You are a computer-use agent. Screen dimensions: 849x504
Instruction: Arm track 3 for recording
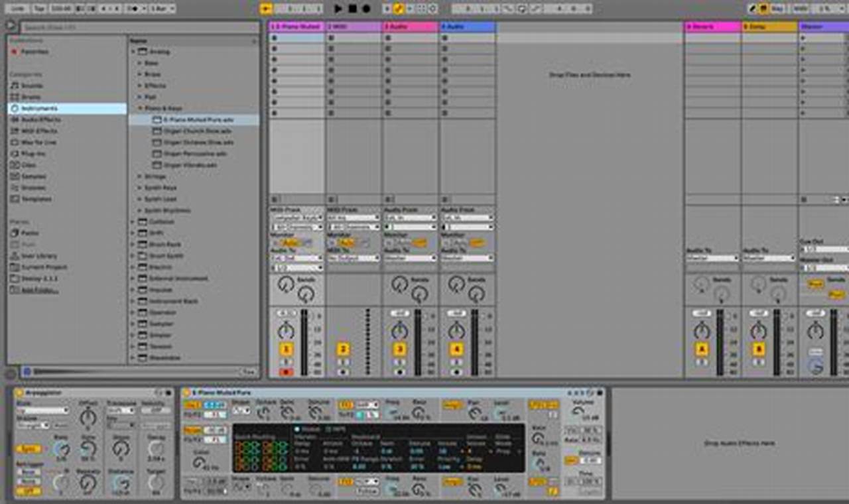(399, 372)
